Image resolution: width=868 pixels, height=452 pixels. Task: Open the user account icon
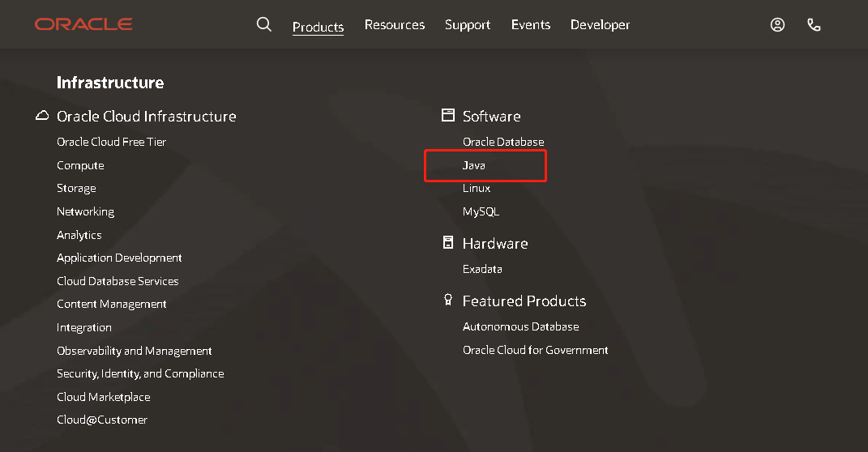click(777, 25)
